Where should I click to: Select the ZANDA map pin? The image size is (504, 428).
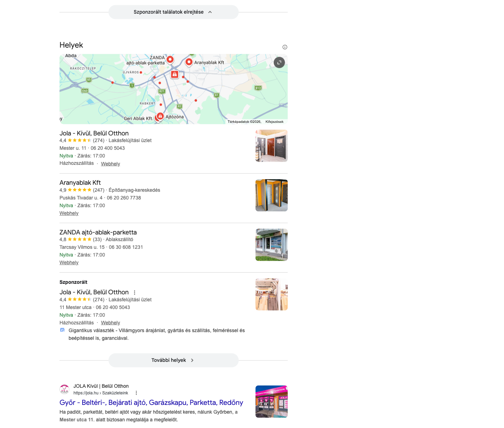(x=170, y=59)
